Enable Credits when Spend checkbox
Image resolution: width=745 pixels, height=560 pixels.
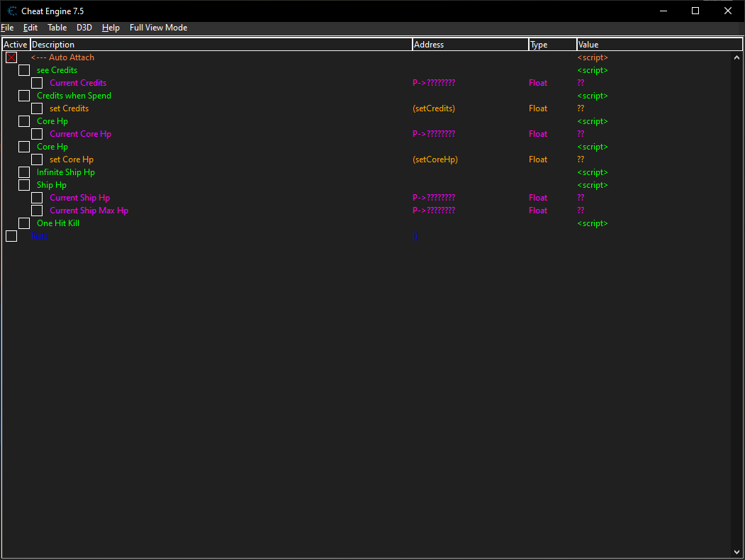(x=24, y=96)
